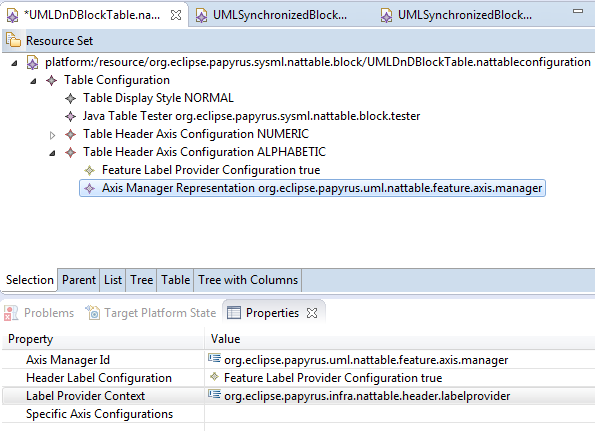Collapse the platform resource root node
This screenshot has width=595, height=431.
[14, 63]
